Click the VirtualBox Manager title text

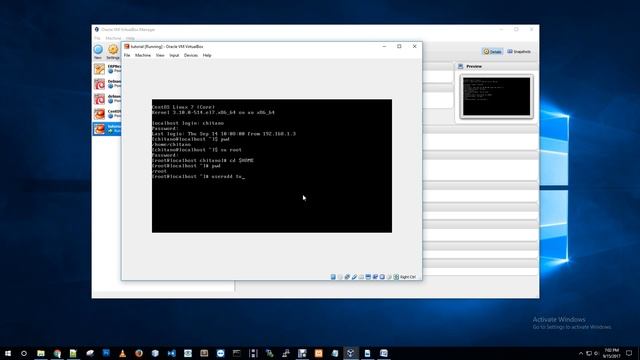(128, 29)
